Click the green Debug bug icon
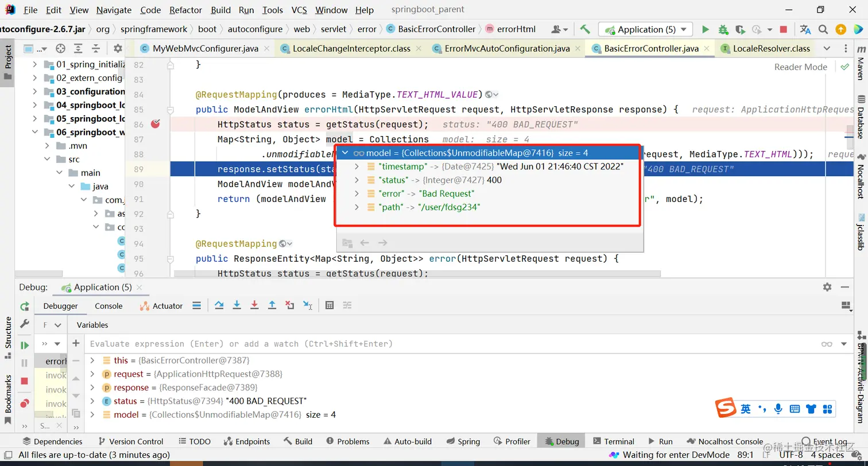 tap(723, 29)
